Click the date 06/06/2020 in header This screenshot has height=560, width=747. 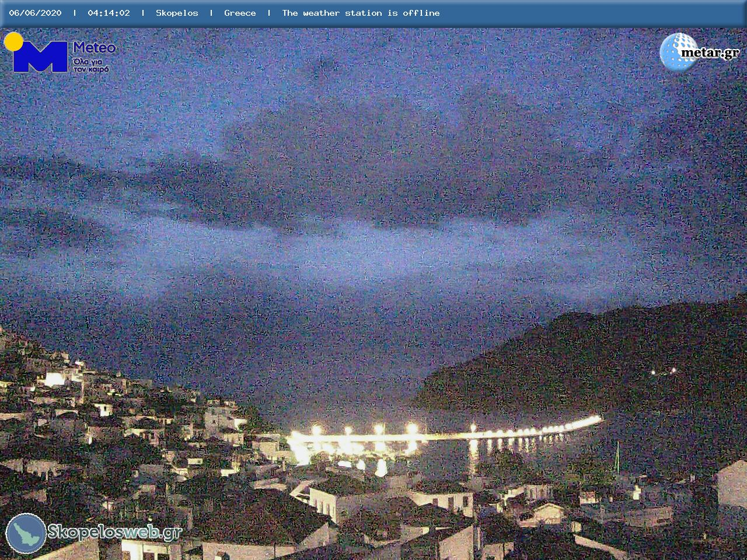35,13
